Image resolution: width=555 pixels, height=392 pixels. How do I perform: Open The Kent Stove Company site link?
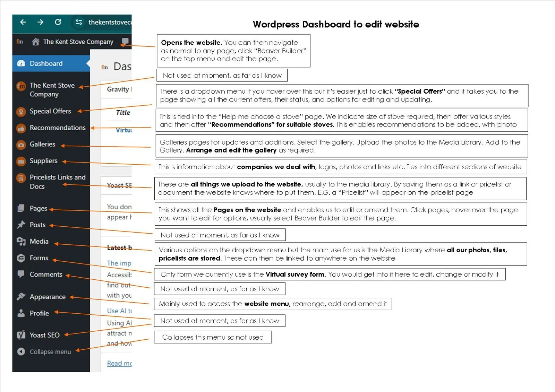point(78,42)
